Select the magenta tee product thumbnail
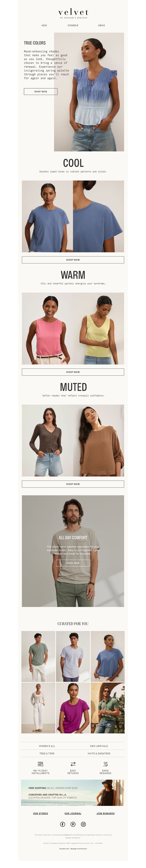 coord(73,708)
